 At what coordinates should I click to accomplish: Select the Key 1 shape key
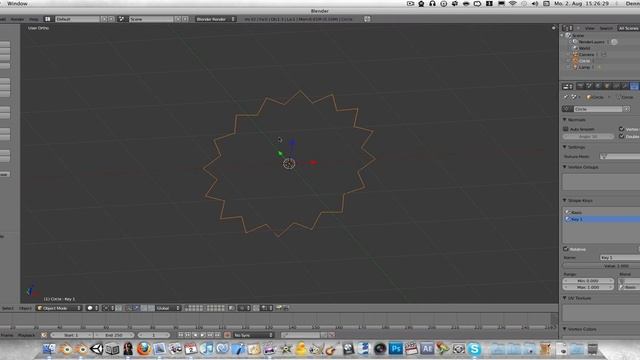(602, 219)
